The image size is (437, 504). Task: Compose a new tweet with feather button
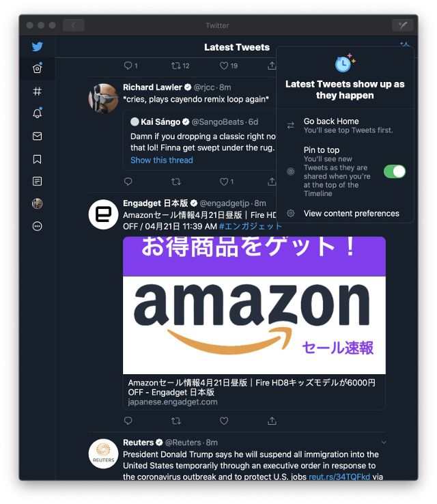403,25
